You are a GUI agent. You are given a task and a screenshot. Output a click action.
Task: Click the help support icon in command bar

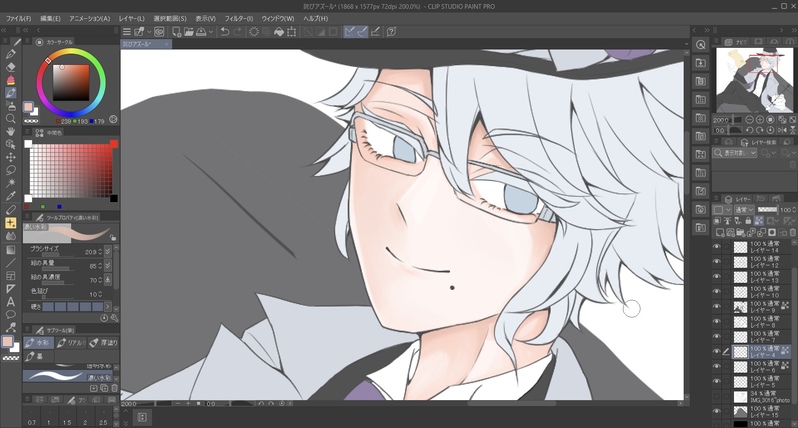[391, 32]
